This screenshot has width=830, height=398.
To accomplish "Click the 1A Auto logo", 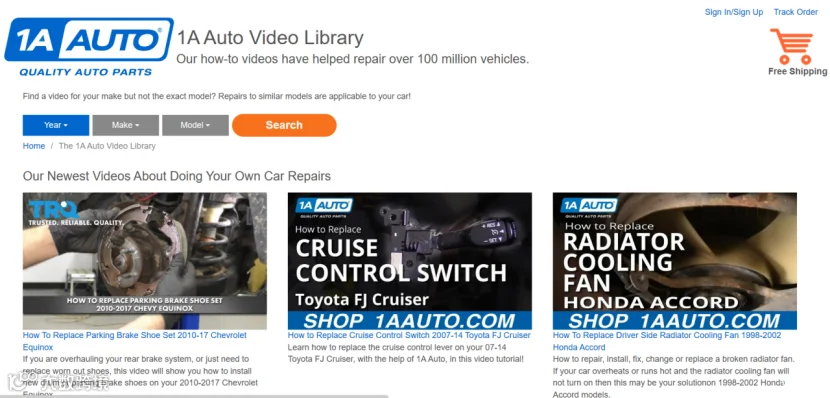I will [x=89, y=48].
